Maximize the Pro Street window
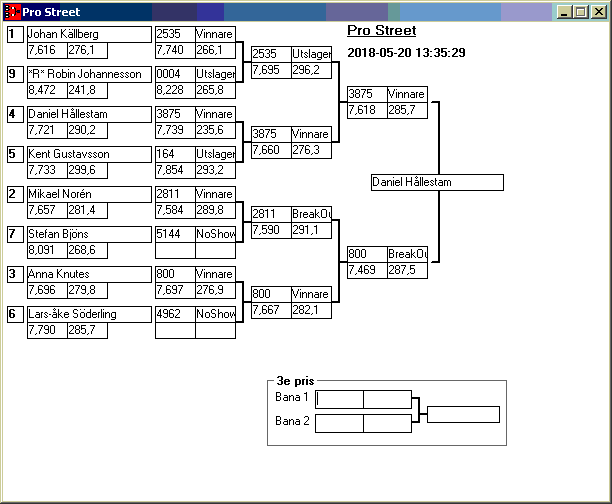The image size is (612, 504). click(x=582, y=12)
